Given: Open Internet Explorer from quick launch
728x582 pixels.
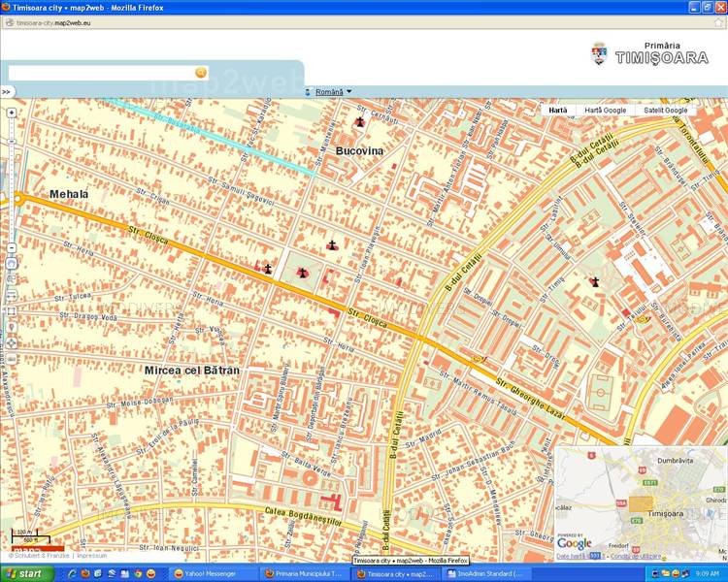Looking at the screenshot, I should click(72, 574).
